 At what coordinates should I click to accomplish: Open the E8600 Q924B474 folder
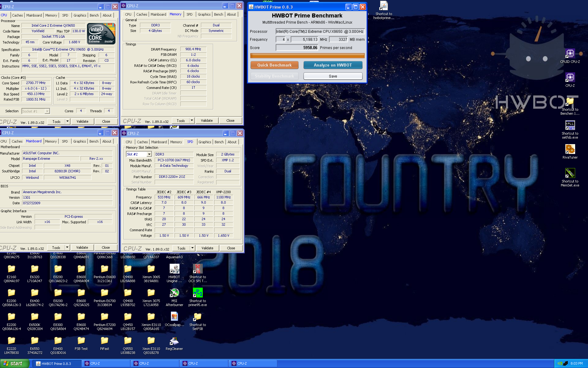point(81,321)
